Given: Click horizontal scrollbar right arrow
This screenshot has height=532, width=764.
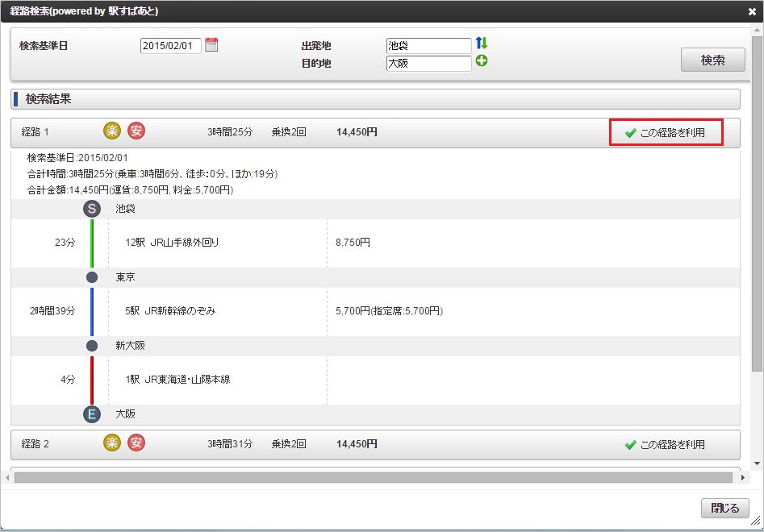Looking at the screenshot, I should pos(742,477).
